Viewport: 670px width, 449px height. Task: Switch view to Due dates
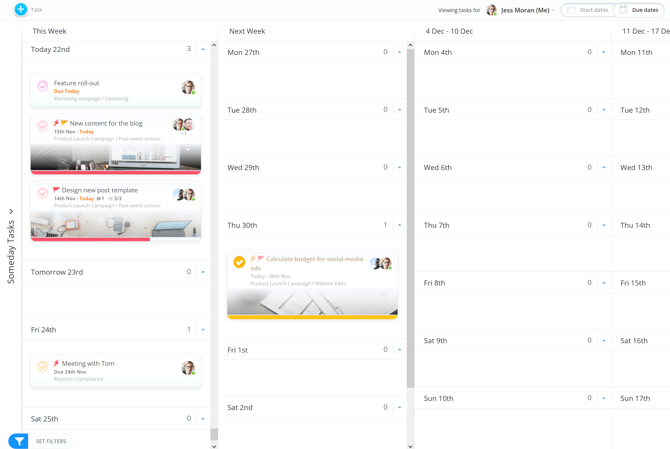coord(639,10)
